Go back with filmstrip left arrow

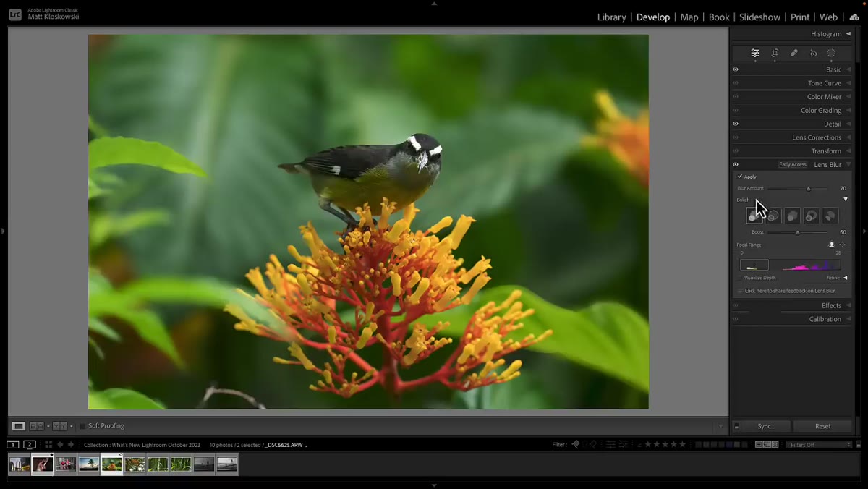click(x=60, y=444)
